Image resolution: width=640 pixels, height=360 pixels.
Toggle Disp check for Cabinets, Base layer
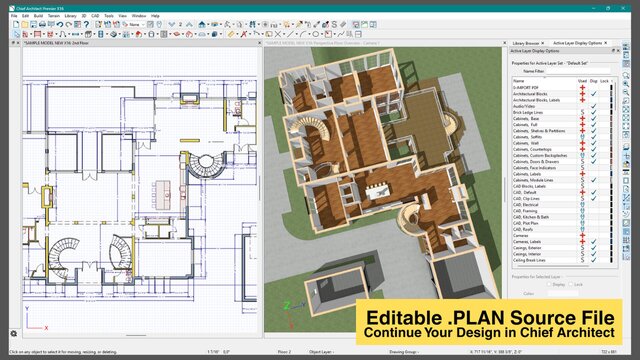[593, 118]
